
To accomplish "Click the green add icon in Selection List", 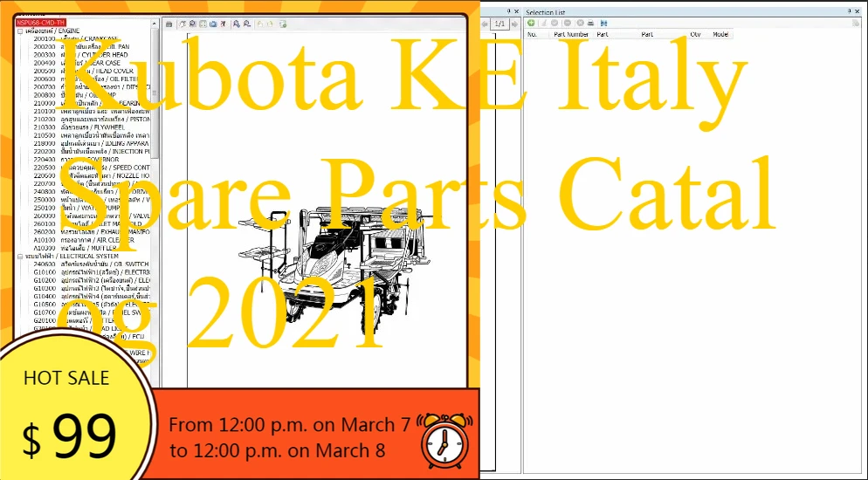I will coord(531,23).
